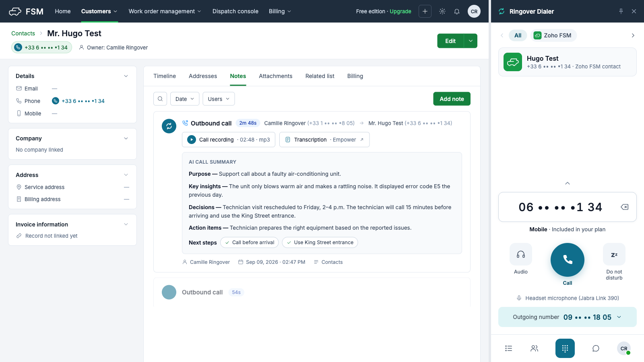Click the external link arrow on Transcription

coord(362,140)
